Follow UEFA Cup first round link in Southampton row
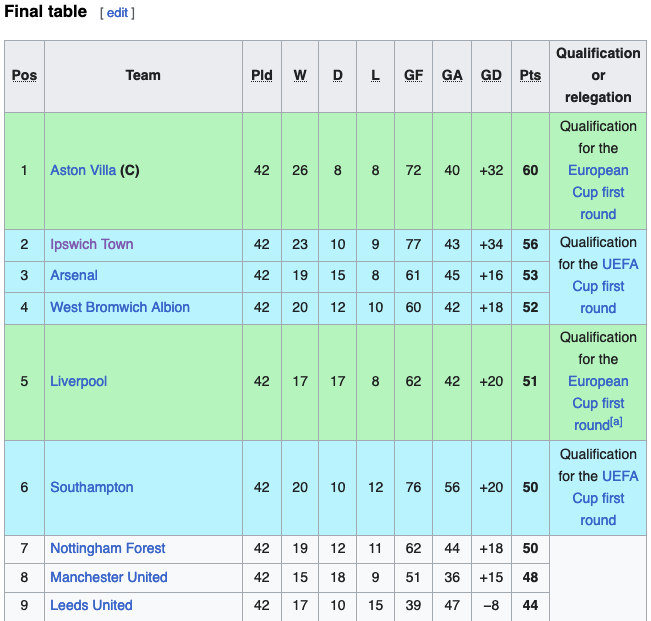This screenshot has width=651, height=621. [598, 498]
